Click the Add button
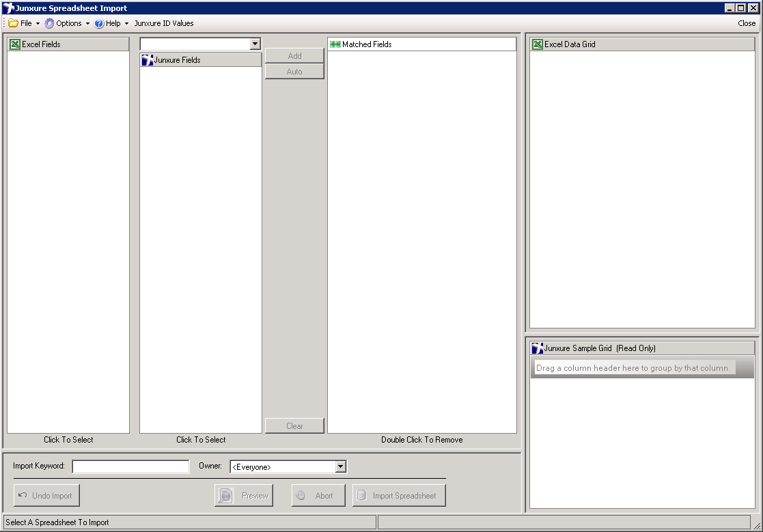The image size is (763, 532). 294,55
